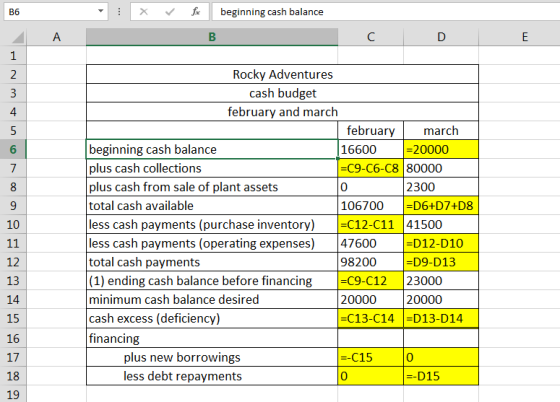The height and width of the screenshot is (402, 560).
Task: Click the 'february and march' cell
Action: [x=282, y=112]
